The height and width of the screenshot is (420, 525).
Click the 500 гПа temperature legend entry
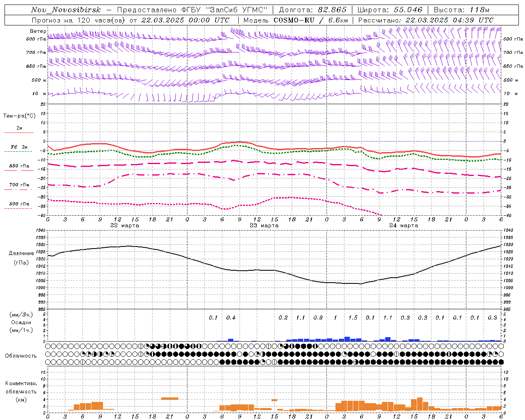pos(19,204)
